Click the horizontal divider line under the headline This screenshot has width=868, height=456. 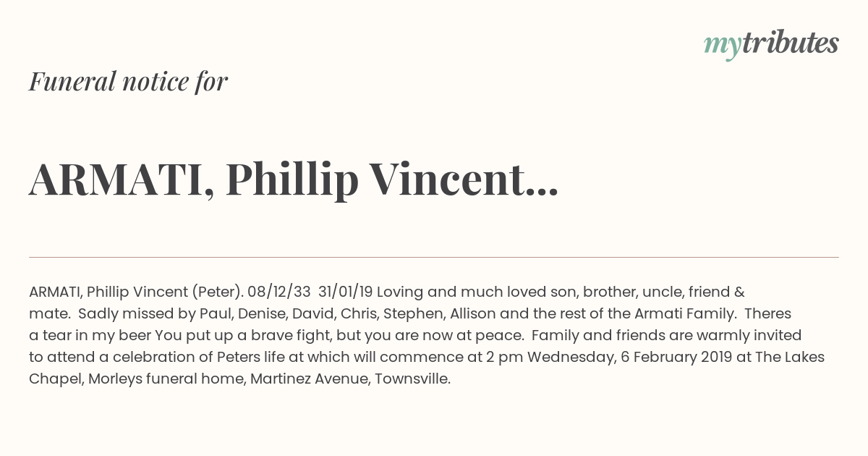[434, 257]
